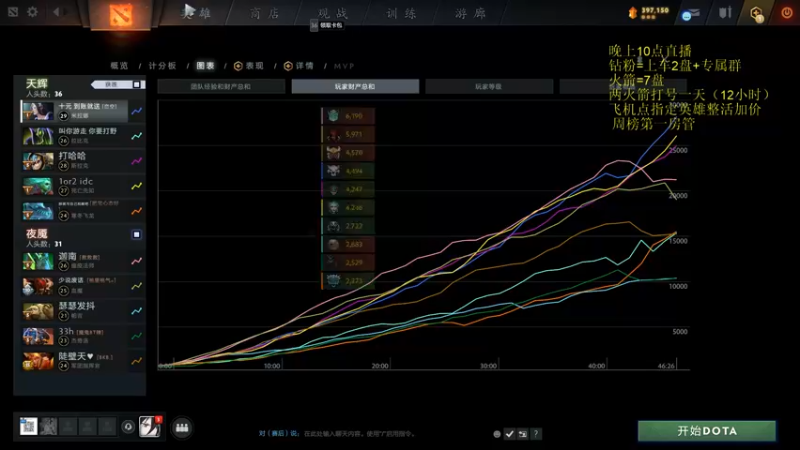Select player row 十元 到账就送
Screen dimensions: 800x450
pyautogui.click(x=74, y=111)
